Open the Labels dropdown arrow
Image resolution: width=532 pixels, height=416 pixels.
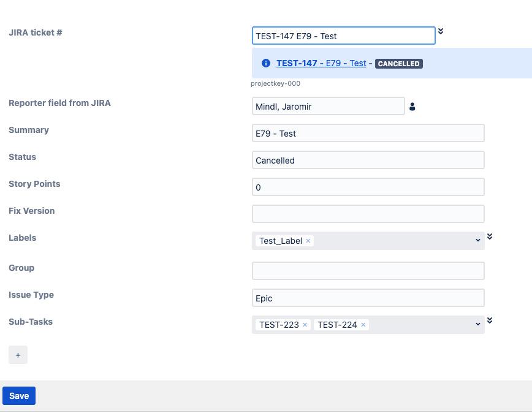pyautogui.click(x=477, y=240)
